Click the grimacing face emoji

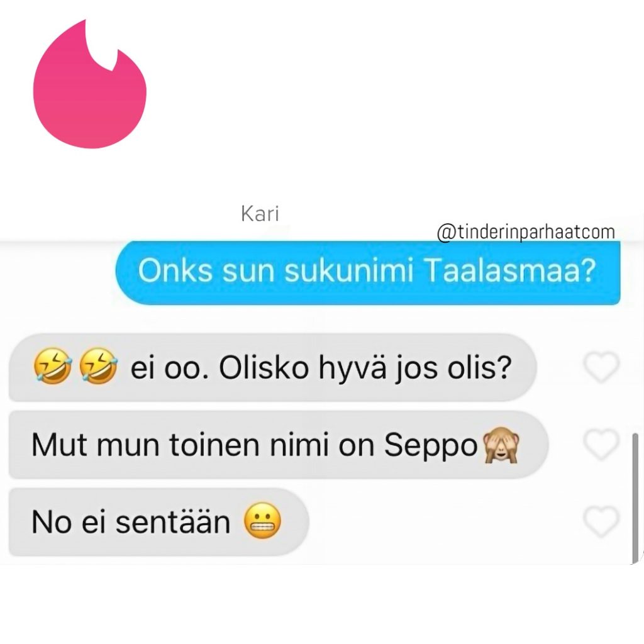263,522
